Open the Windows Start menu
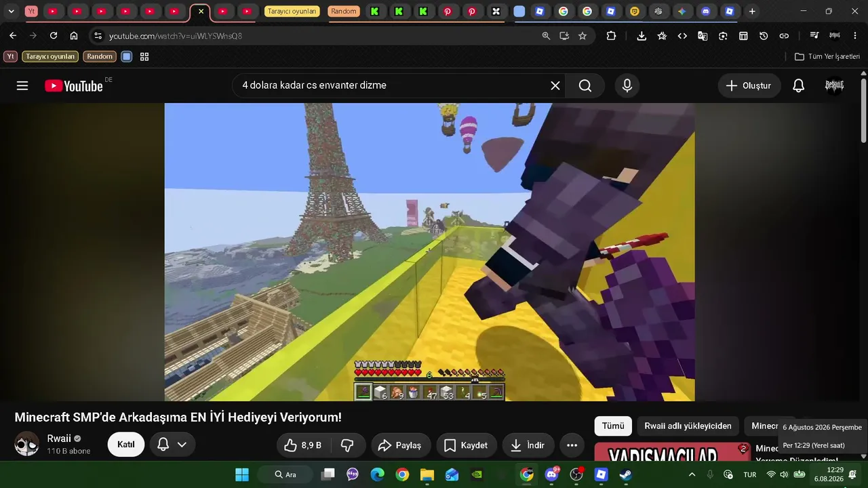Viewport: 868px width, 488px height. click(x=242, y=474)
